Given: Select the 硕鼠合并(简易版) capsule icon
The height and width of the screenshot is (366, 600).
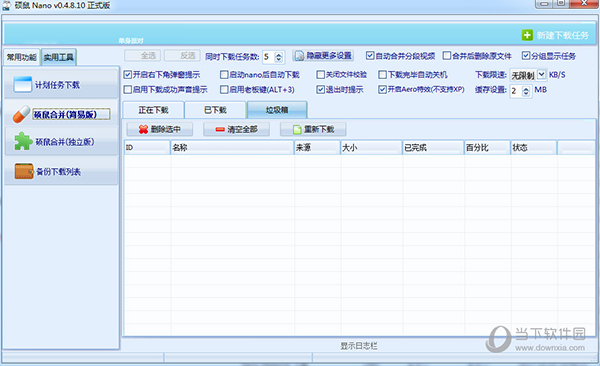Looking at the screenshot, I should [21, 114].
